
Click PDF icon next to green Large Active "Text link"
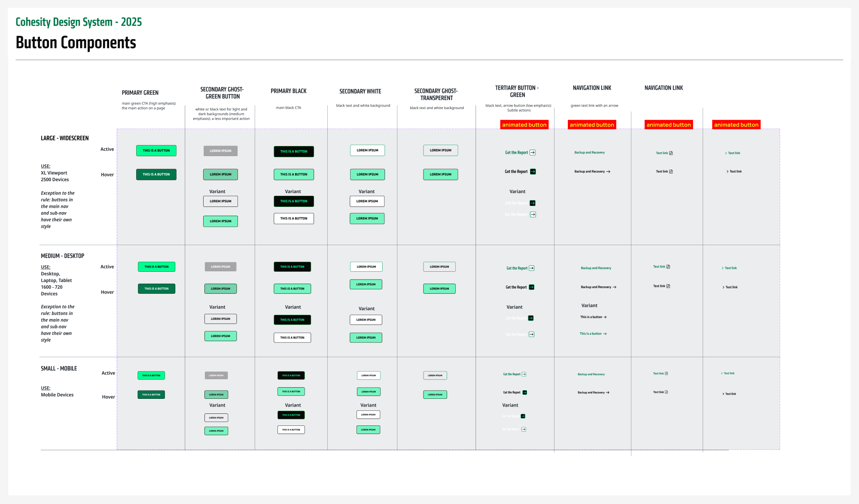[671, 153]
